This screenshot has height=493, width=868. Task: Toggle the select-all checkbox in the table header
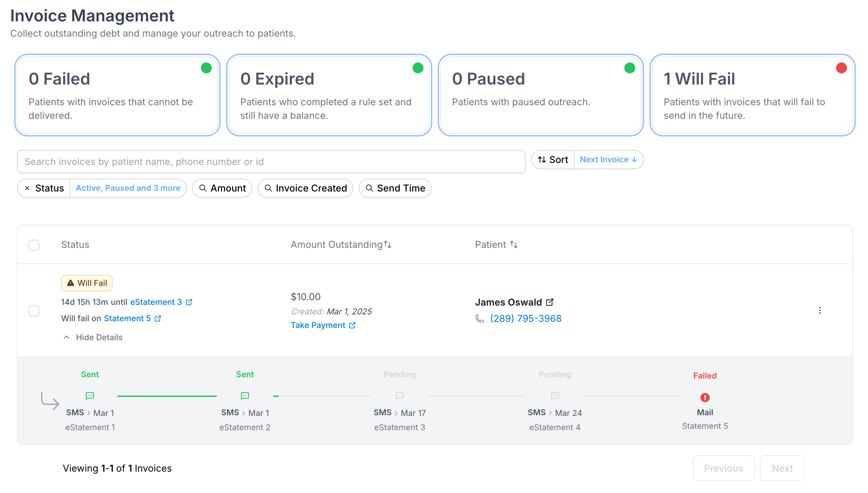(34, 244)
